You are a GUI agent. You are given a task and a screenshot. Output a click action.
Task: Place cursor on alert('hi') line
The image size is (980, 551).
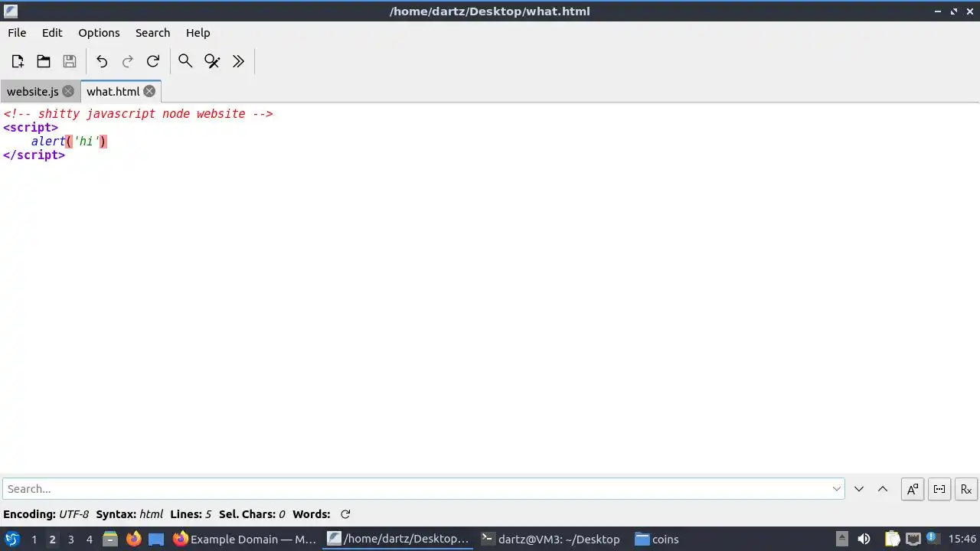tap(69, 142)
